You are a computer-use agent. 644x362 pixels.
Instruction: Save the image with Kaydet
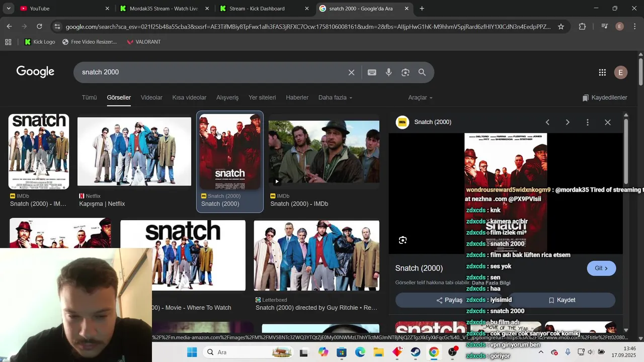[x=561, y=300]
